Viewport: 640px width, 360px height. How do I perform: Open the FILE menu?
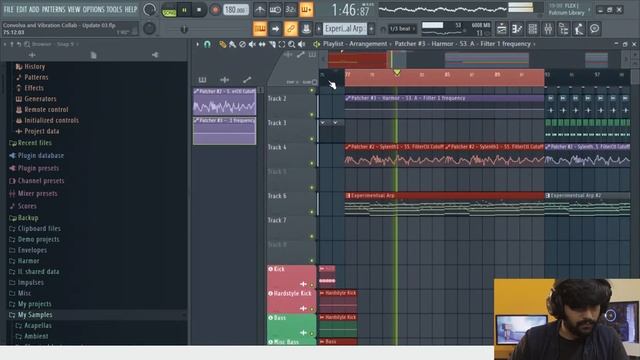tap(8, 9)
